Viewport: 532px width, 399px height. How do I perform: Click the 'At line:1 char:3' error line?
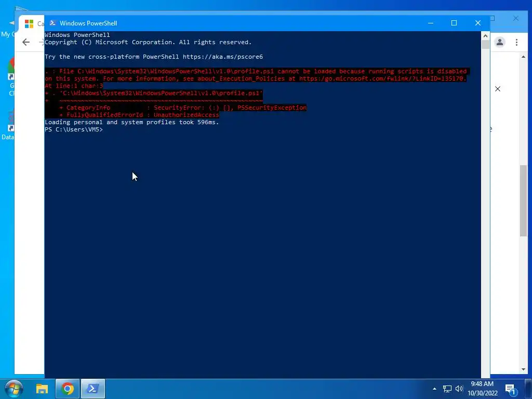[74, 86]
